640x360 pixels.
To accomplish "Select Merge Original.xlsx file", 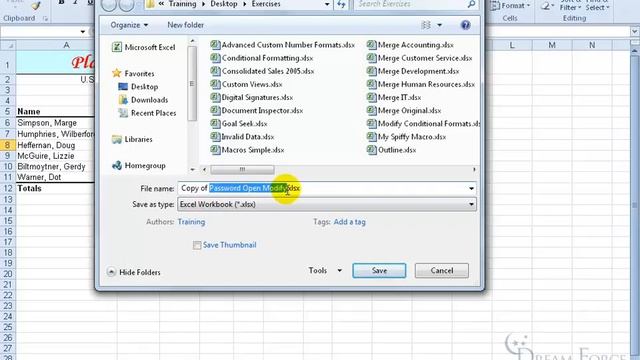I will tap(404, 110).
